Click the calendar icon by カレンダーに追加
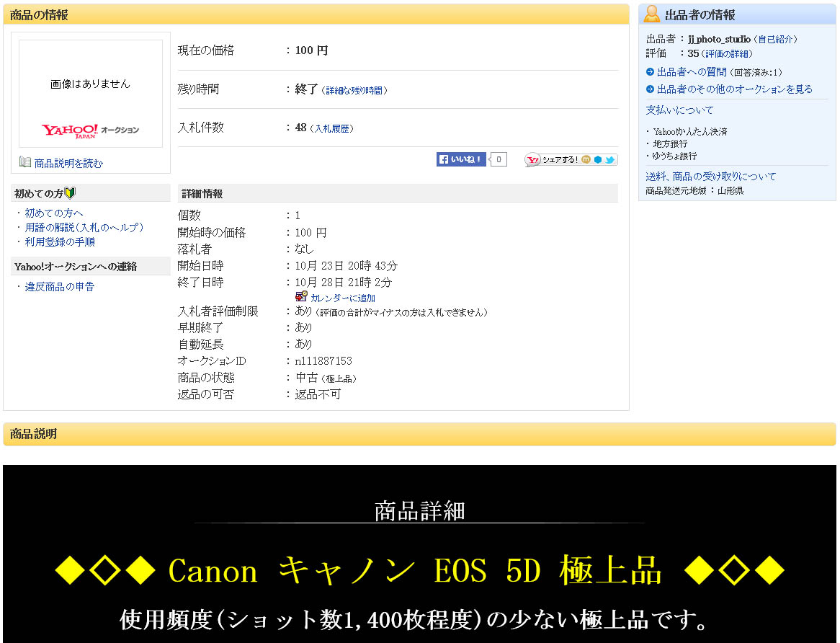840x643 pixels. [301, 296]
